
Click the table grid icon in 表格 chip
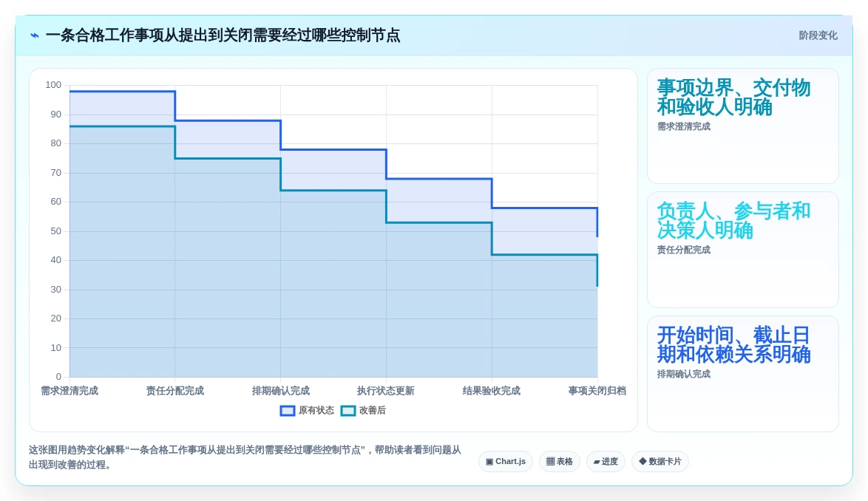550,462
